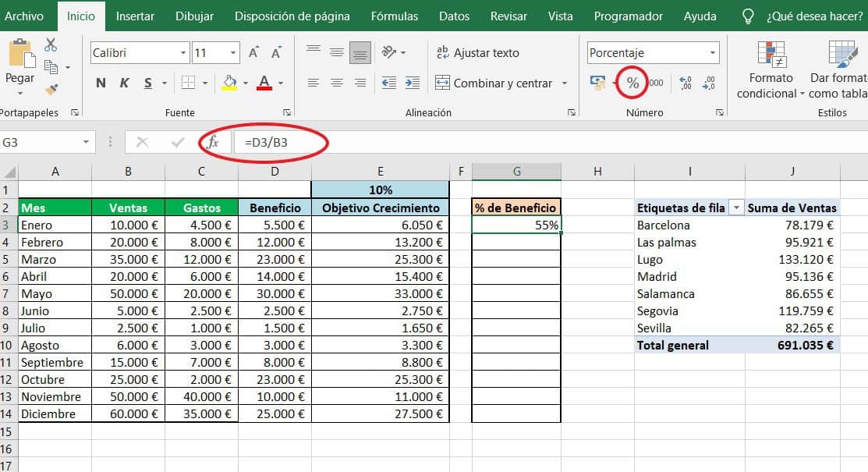Image resolution: width=868 pixels, height=472 pixels.
Task: Switch to the Insertar tab
Action: pos(135,16)
